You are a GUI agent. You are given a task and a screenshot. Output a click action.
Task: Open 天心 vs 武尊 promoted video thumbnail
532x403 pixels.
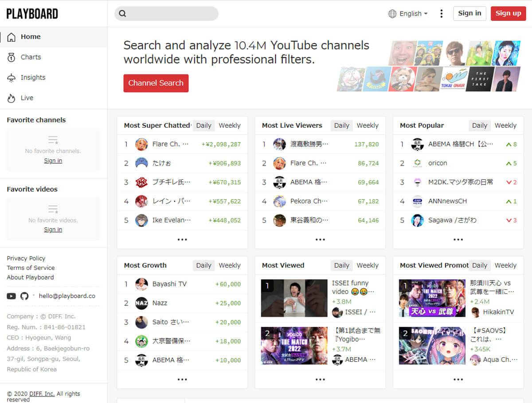pos(432,298)
